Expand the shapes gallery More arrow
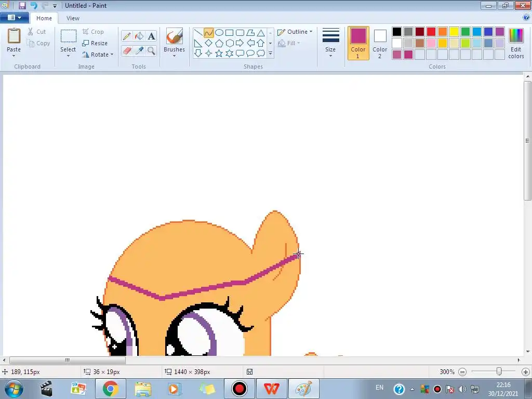Image resolution: width=532 pixels, height=399 pixels. coord(270,54)
